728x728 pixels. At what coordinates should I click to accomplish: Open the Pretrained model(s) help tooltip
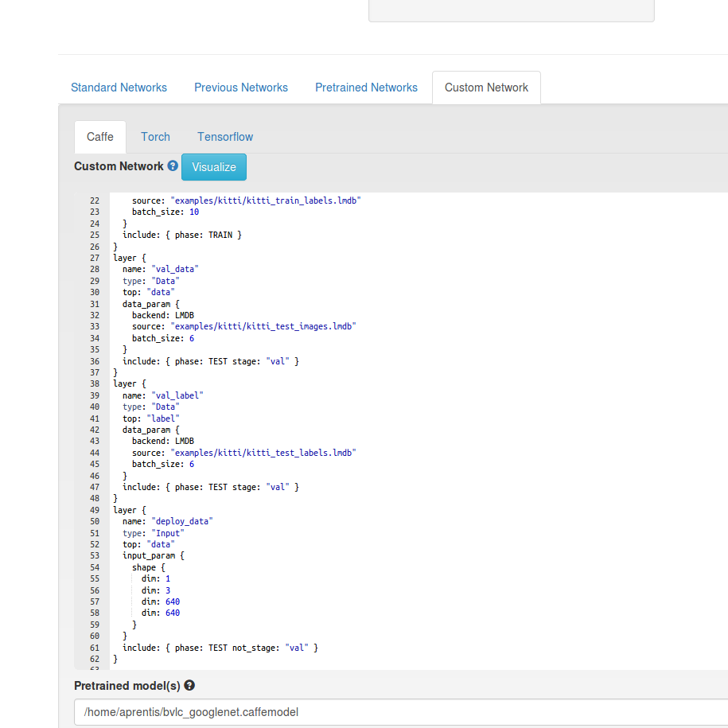tap(189, 685)
